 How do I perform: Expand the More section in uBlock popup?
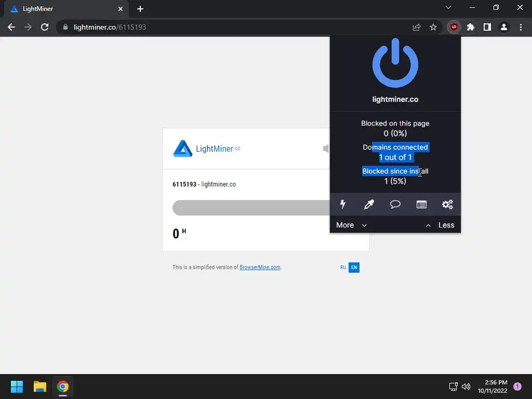[352, 225]
